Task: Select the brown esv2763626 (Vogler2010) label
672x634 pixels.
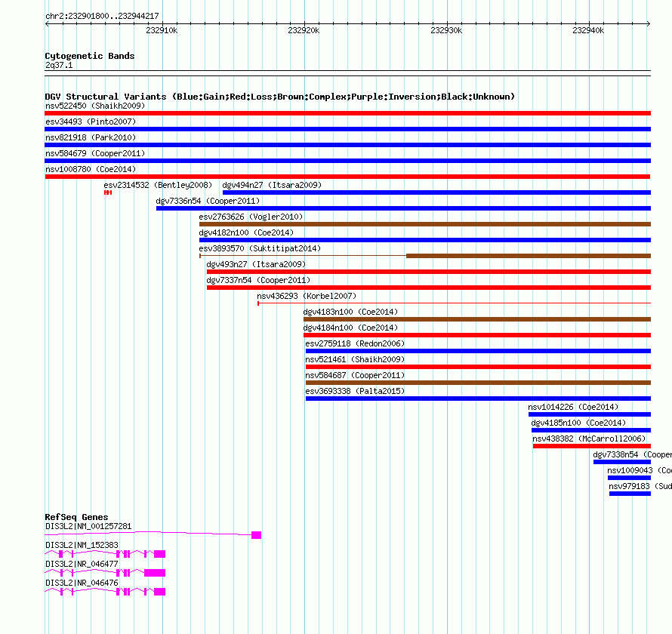Action: tap(251, 217)
